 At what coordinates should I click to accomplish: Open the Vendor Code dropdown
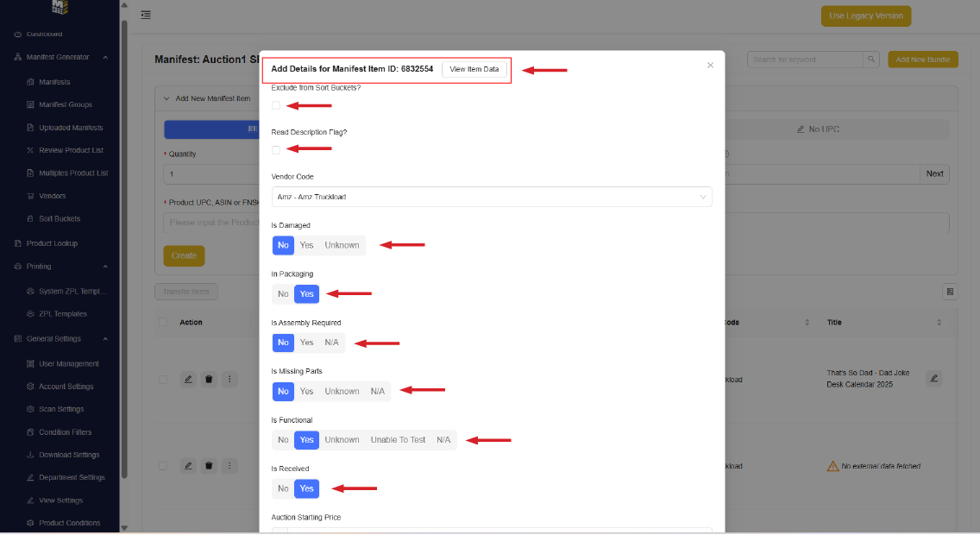tap(492, 197)
